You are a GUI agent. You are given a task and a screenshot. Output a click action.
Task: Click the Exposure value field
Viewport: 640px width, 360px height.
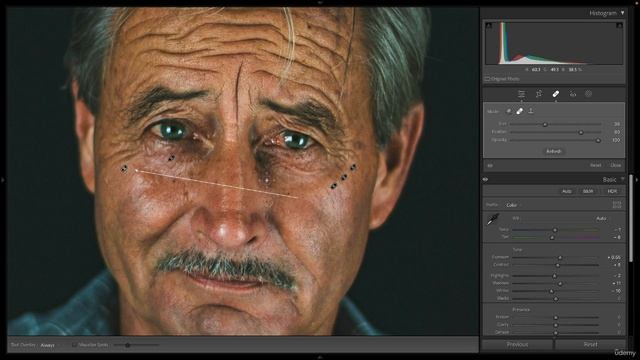pyautogui.click(x=614, y=258)
